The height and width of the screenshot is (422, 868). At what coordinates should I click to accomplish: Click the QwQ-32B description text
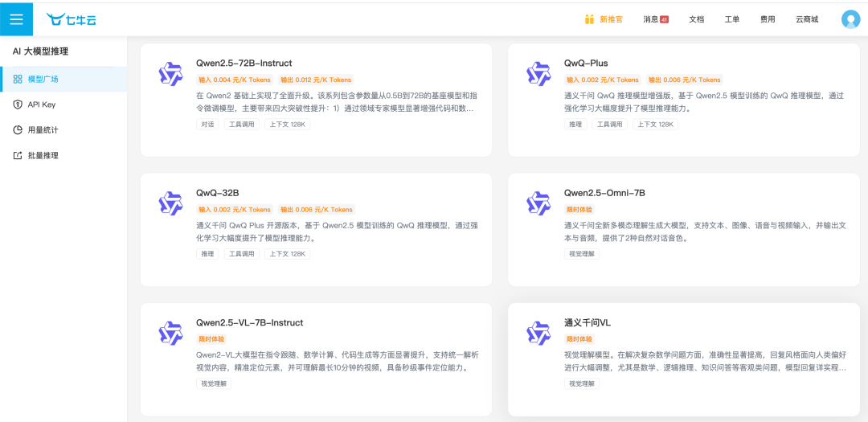pos(337,231)
